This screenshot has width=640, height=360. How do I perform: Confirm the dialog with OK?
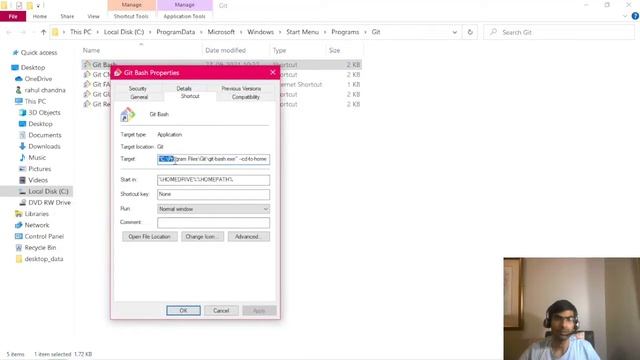[x=183, y=311]
